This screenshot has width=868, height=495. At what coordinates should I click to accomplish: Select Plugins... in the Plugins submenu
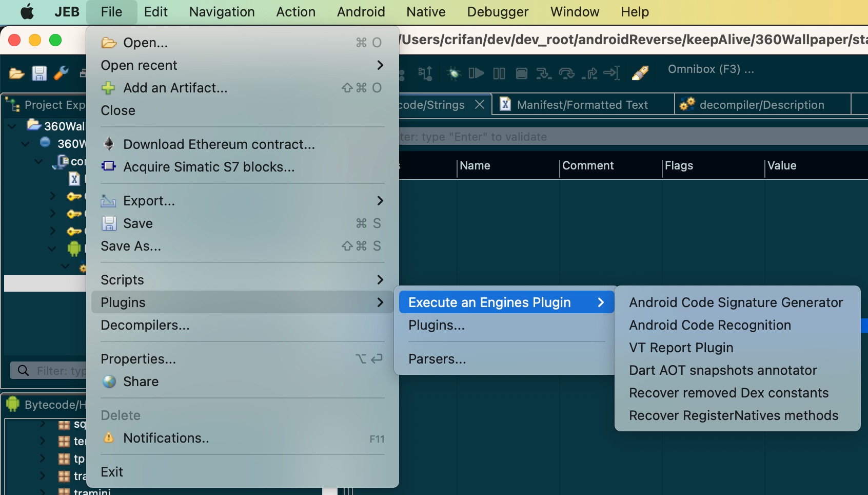click(x=506, y=325)
